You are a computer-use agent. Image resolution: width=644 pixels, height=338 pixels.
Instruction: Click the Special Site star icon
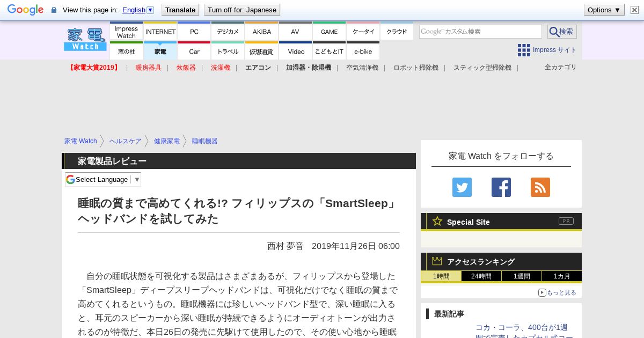pos(437,221)
